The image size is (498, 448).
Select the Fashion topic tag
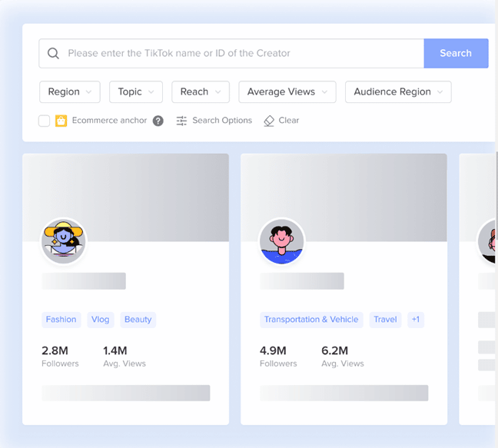[61, 320]
